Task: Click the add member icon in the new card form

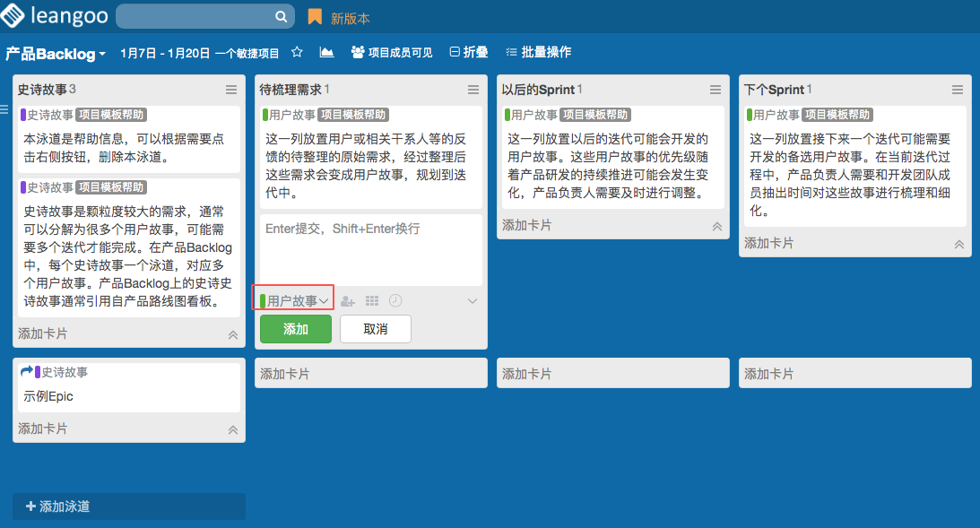Action: (x=348, y=302)
